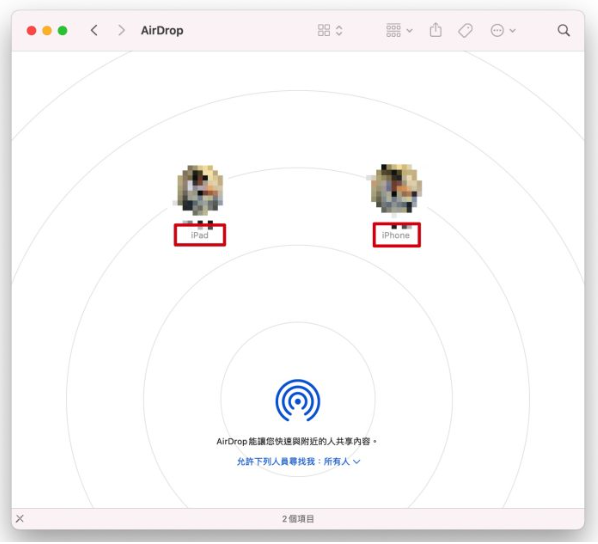Minimize window with the yellow button
The width and height of the screenshot is (598, 544).
(x=47, y=31)
